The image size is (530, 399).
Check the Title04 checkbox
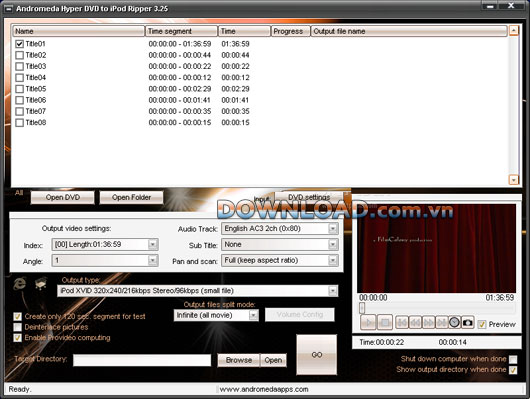pos(20,78)
